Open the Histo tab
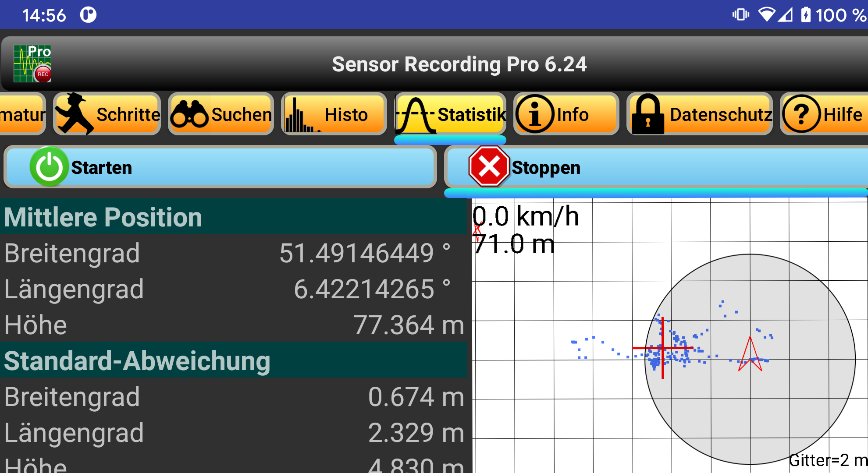This screenshot has height=473, width=868. (334, 114)
